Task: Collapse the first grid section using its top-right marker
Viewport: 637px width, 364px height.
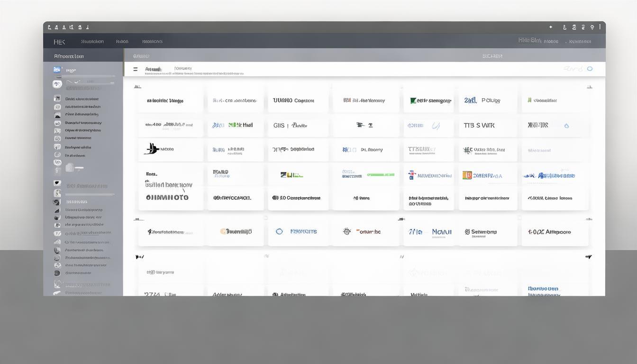Action: 589,87
